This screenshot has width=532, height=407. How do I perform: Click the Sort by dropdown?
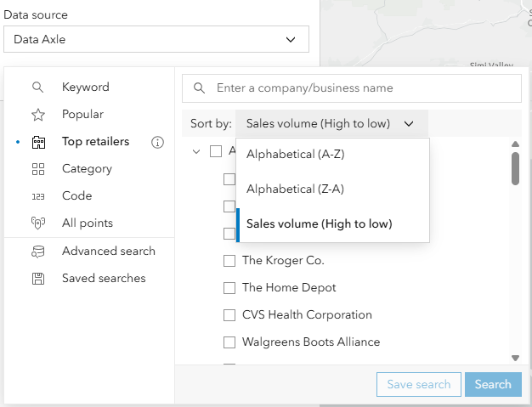pyautogui.click(x=331, y=123)
